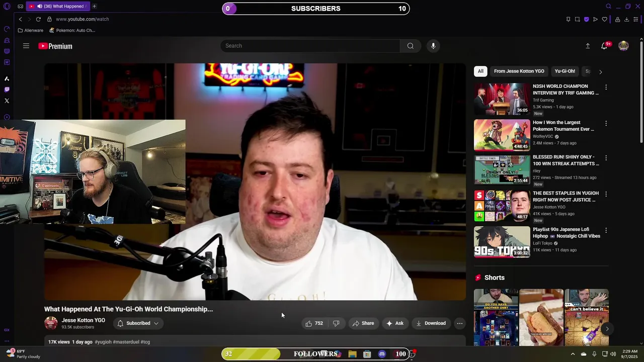Open a new tab with plus button
The image size is (644, 362).
(94, 7)
